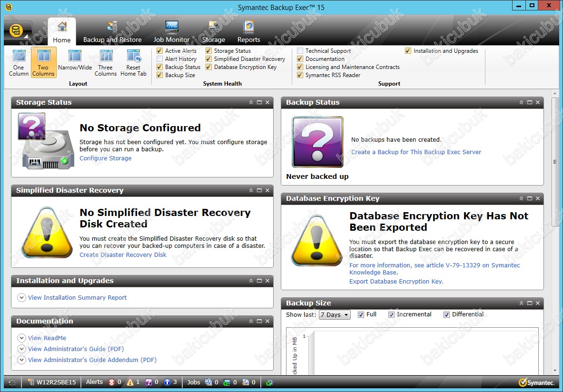Close the Backup Status panel

pos(538,102)
